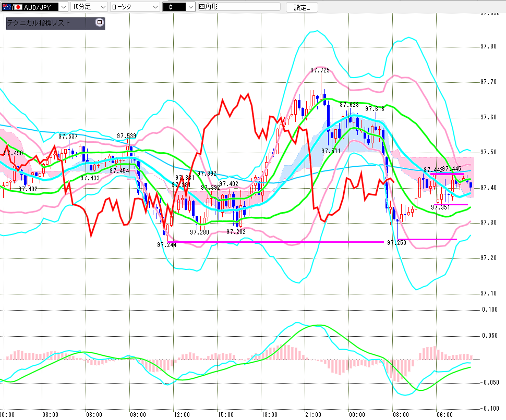
Task: Click the 12:00 time axis label
Action: click(182, 414)
